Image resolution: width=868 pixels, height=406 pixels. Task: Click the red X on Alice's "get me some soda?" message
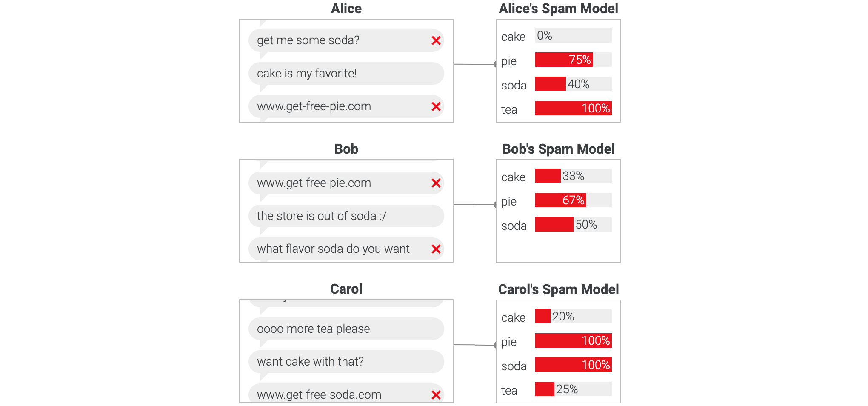point(436,41)
